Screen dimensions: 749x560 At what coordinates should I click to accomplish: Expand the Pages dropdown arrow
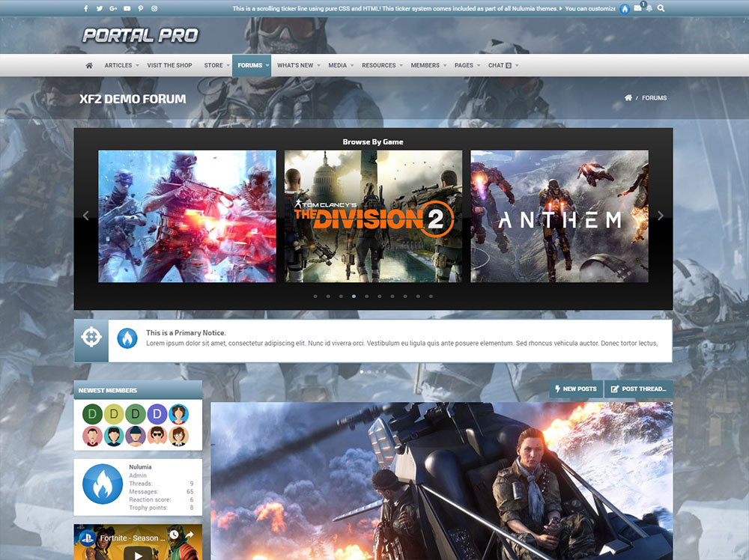479,65
